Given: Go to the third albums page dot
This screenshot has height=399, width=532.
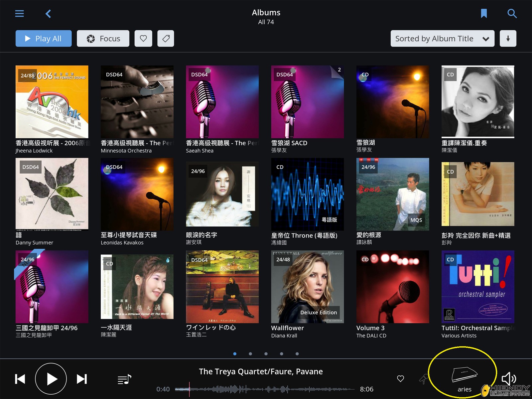Looking at the screenshot, I should click(x=266, y=354).
